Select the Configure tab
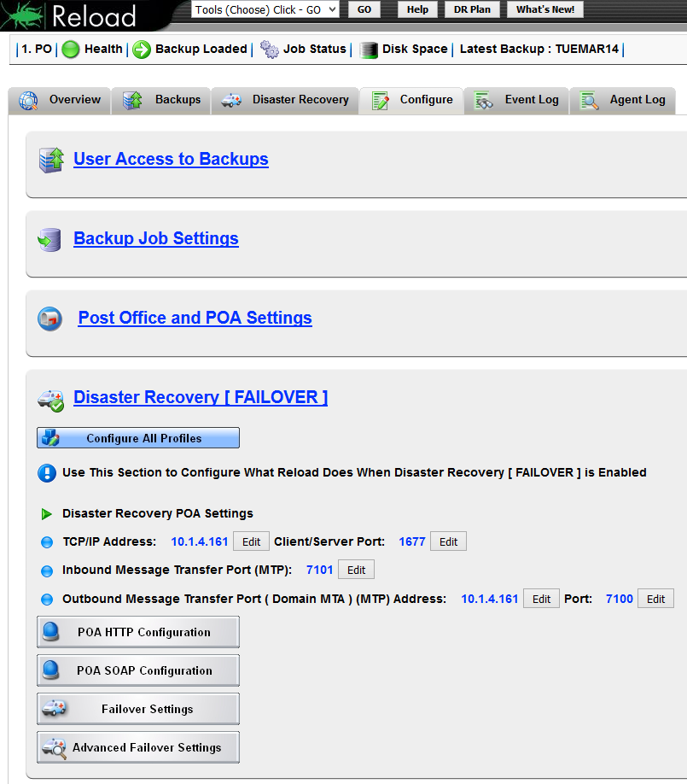The height and width of the screenshot is (784, 687). [x=411, y=101]
